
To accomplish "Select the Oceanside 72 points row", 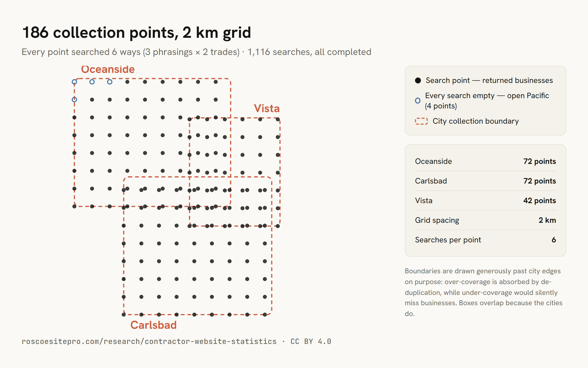I will [x=485, y=161].
